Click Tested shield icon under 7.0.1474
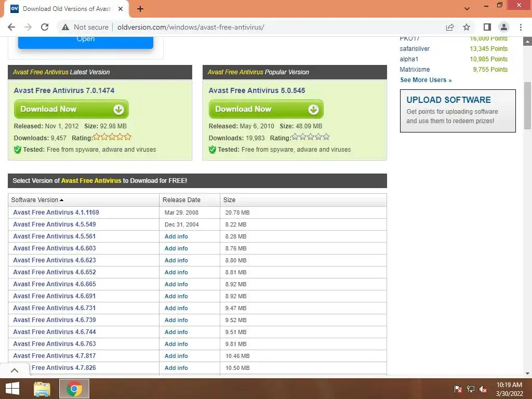The image size is (532, 399). click(18, 150)
